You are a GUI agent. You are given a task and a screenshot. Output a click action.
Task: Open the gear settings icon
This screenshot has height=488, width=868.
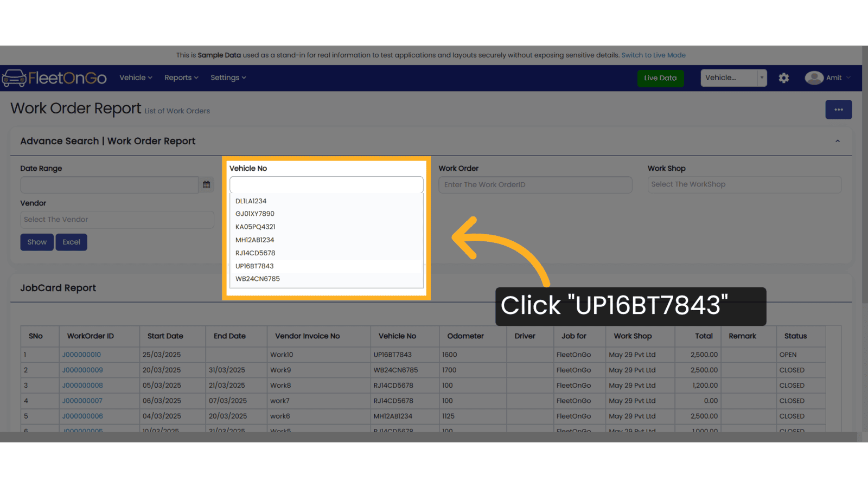[784, 78]
